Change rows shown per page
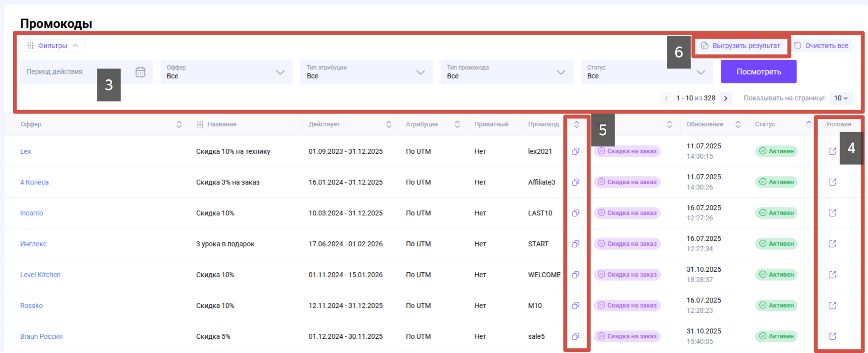The width and height of the screenshot is (868, 353). 841,98
